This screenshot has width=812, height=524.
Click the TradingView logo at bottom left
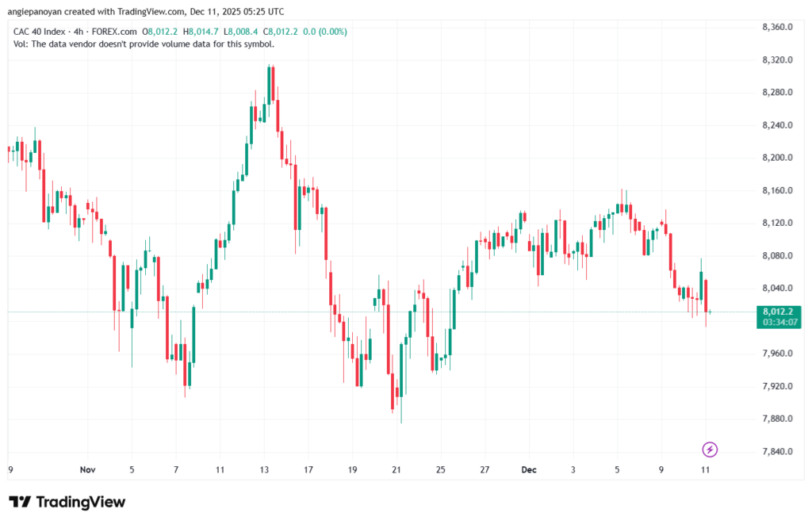[67, 502]
